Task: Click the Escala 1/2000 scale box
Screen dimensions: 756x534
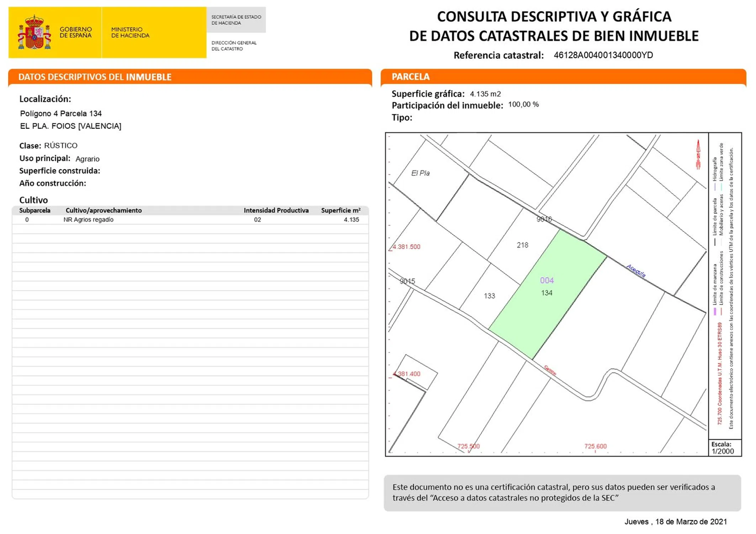Action: (723, 448)
